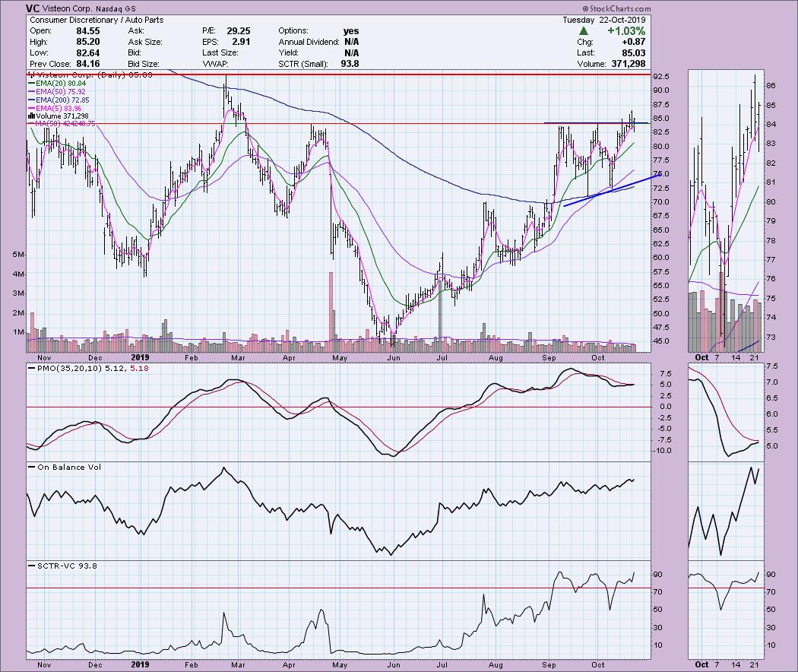Click the red PMO signal value 5.18
The image size is (798, 672).
point(139,368)
